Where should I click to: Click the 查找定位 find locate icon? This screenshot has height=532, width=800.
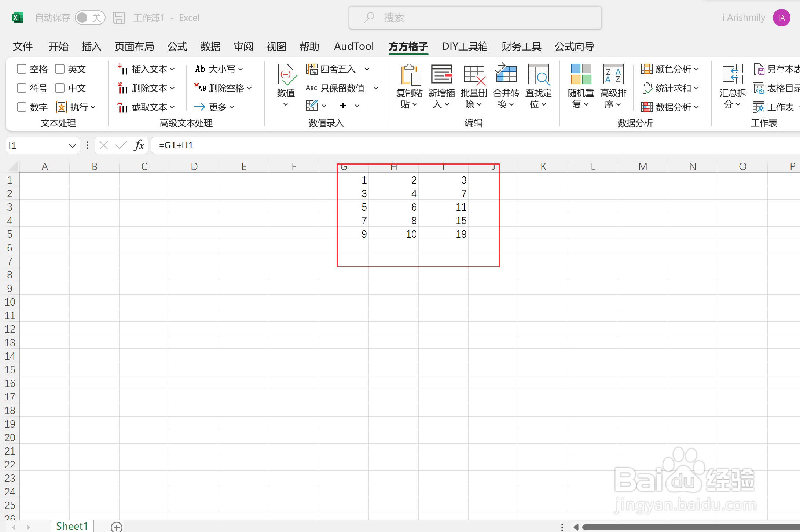[538, 75]
